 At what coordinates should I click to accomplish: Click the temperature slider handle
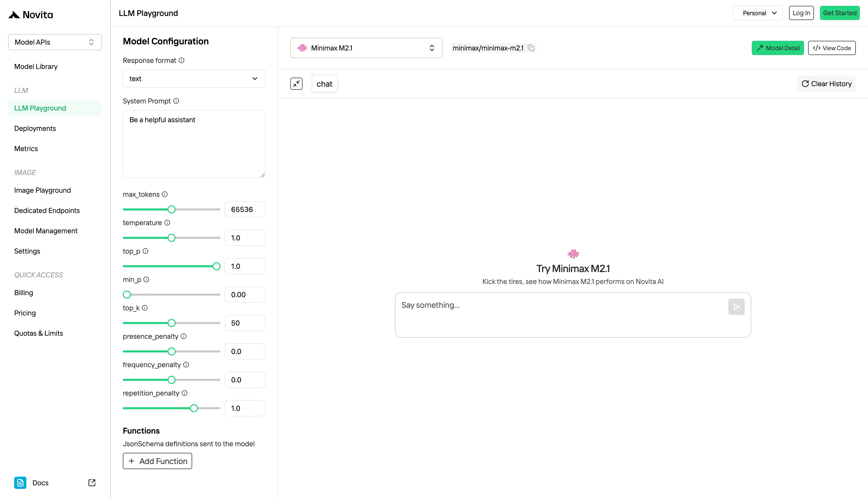tap(172, 238)
